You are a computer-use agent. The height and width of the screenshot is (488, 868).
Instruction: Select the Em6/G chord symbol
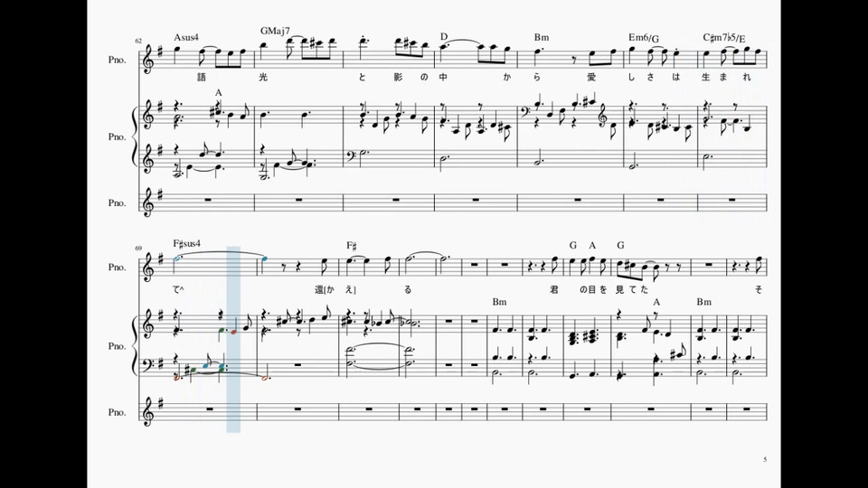pos(644,38)
